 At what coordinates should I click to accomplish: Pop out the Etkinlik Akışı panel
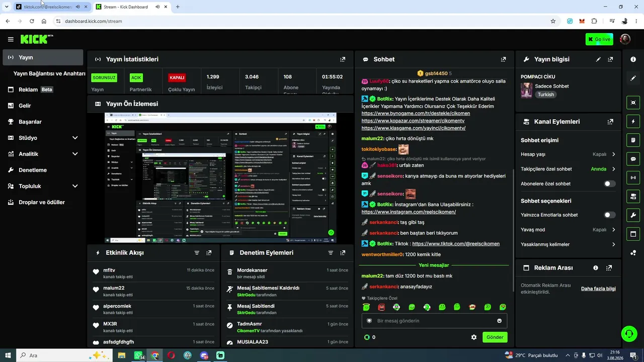[209, 253]
